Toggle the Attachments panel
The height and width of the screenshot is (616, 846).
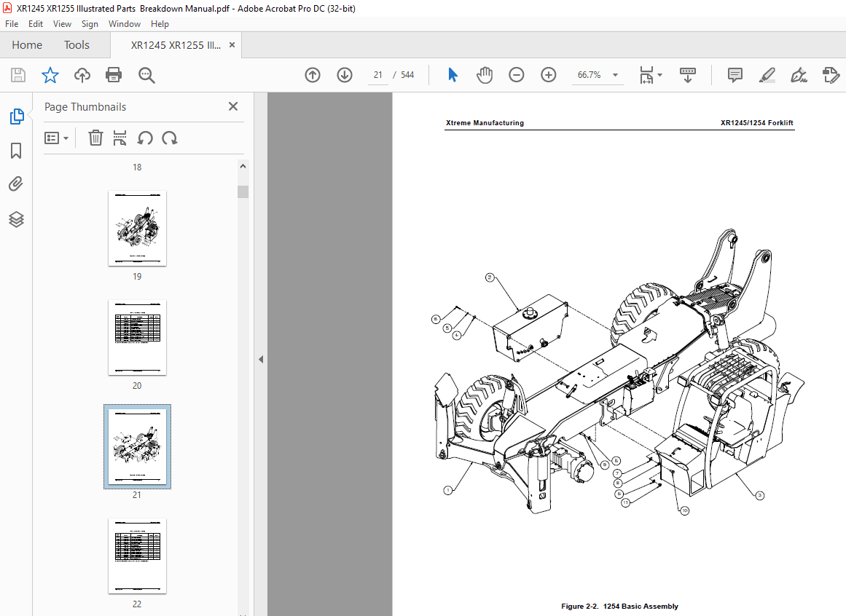point(16,184)
